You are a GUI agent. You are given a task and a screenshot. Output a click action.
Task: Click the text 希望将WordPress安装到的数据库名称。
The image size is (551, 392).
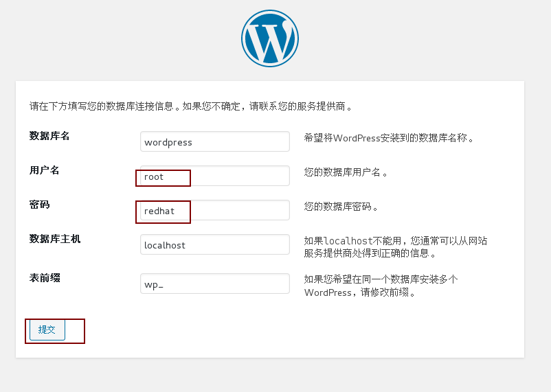click(x=389, y=138)
